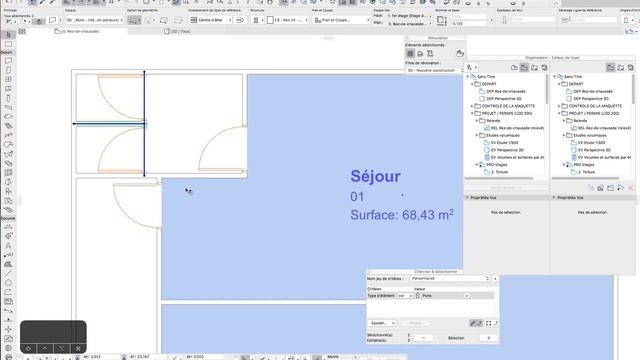Select straight wall geometry method
Screen dimensions: 640x360
click(134, 20)
